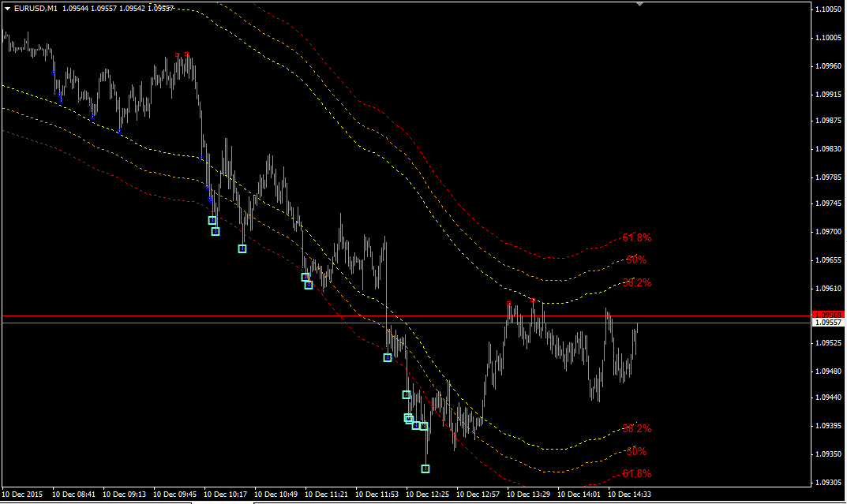This screenshot has height=504, width=847.
Task: Click the 1.10005 price axis label
Action: (x=828, y=38)
